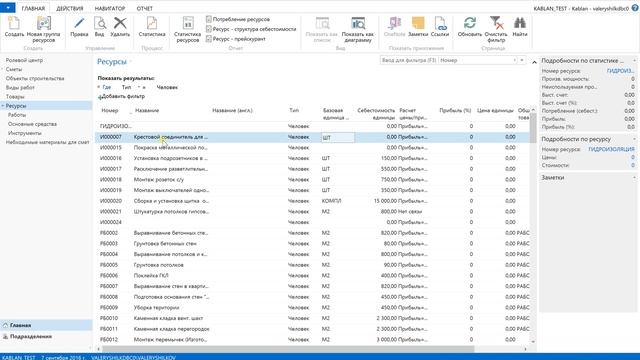Click the Ссылки (Links) icon

pos(440,23)
